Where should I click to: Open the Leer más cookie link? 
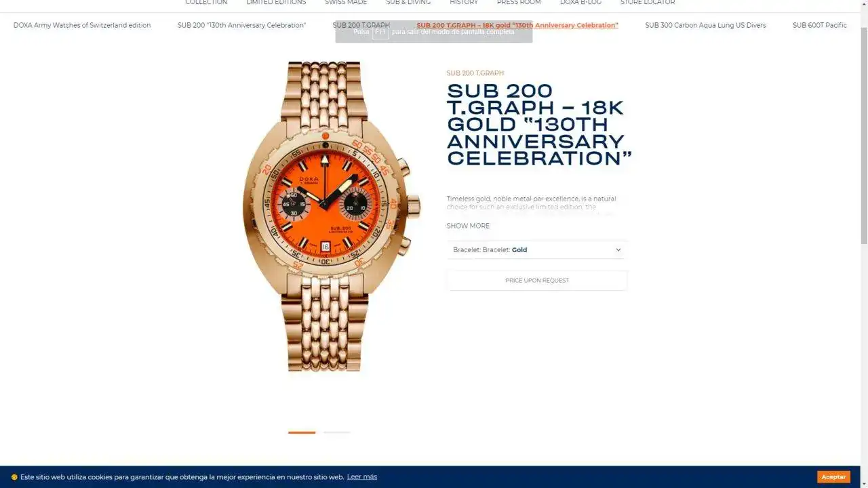click(x=362, y=477)
